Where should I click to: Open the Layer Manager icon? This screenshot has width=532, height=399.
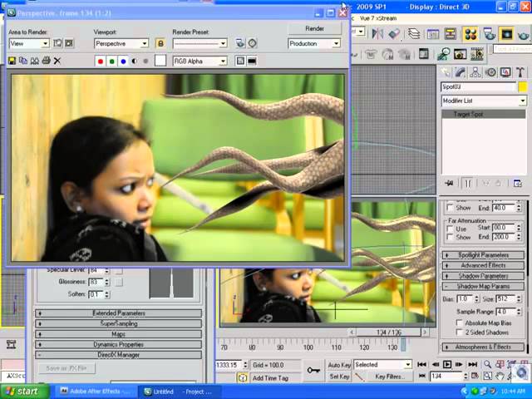(x=414, y=33)
